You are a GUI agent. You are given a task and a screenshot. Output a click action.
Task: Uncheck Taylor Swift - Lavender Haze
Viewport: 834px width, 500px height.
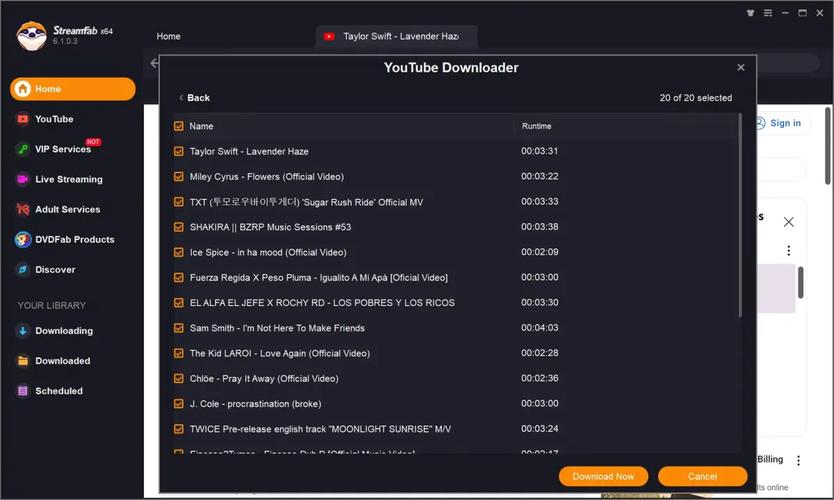click(179, 151)
